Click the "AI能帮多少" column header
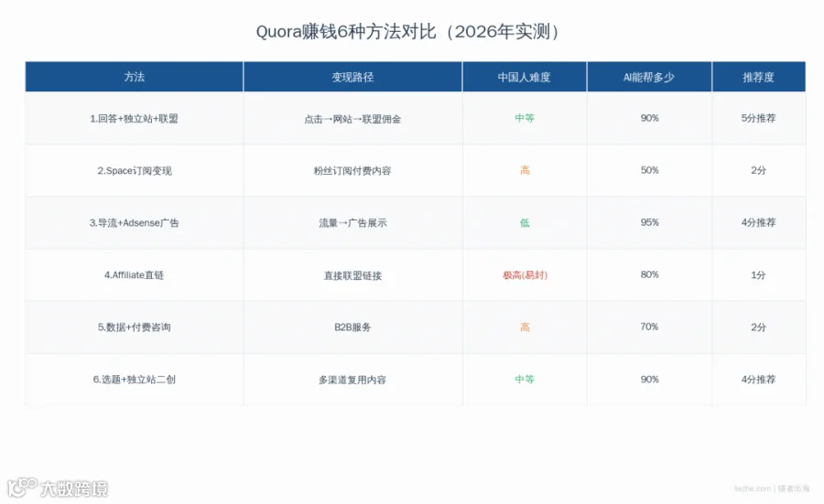This screenshot has width=824, height=504. pos(649,77)
